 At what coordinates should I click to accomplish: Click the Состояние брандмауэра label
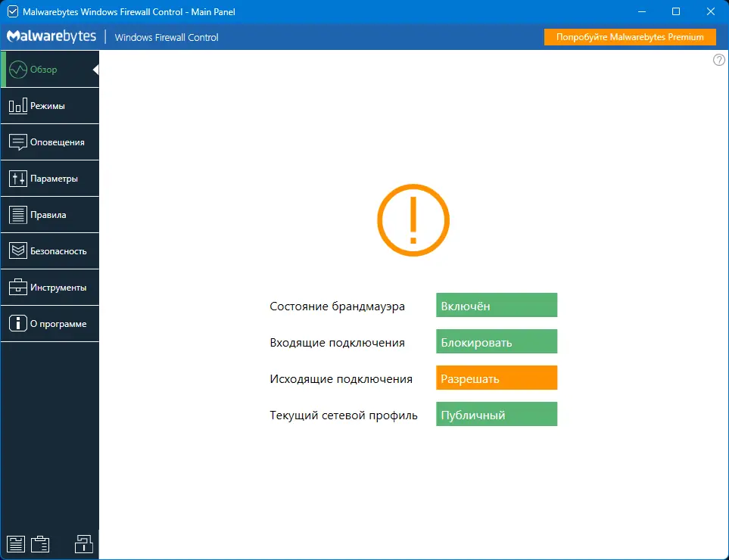(x=337, y=306)
